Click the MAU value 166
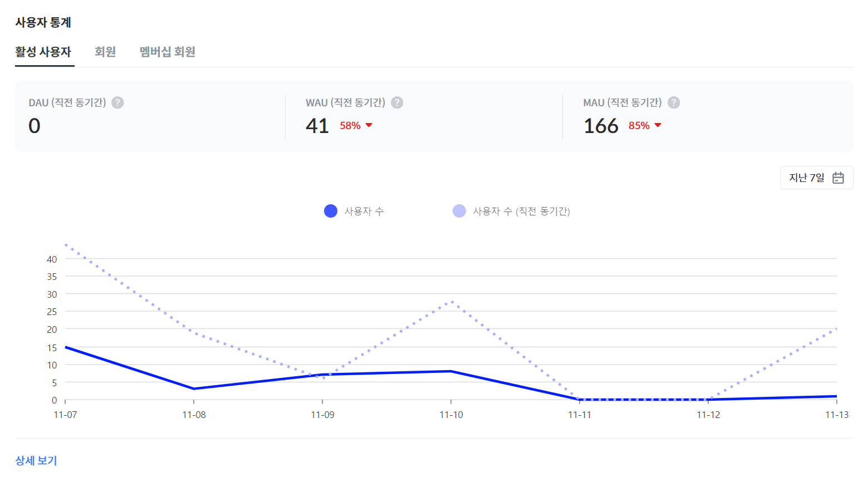Image resolution: width=868 pixels, height=487 pixels. pyautogui.click(x=601, y=126)
